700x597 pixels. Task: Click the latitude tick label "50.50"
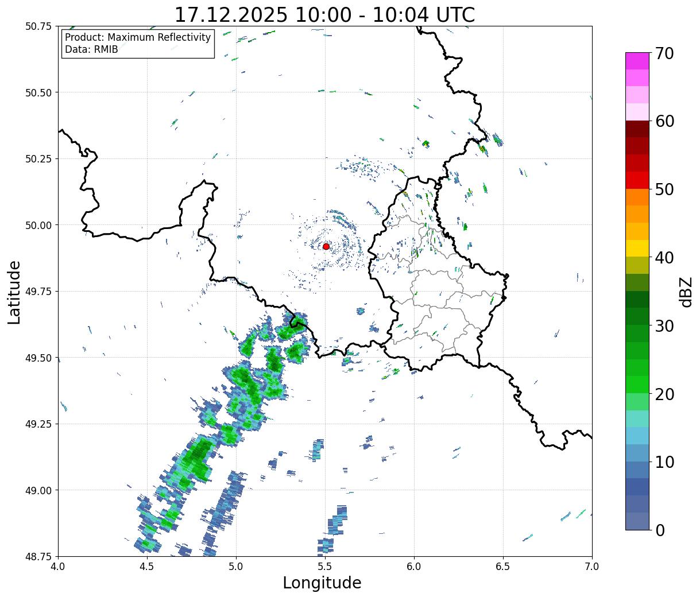point(38,92)
